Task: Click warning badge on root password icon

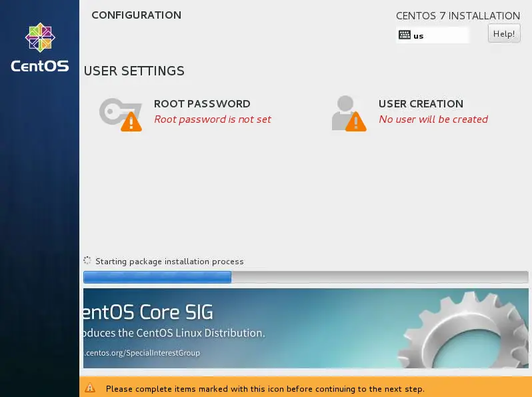Action: pyautogui.click(x=131, y=121)
